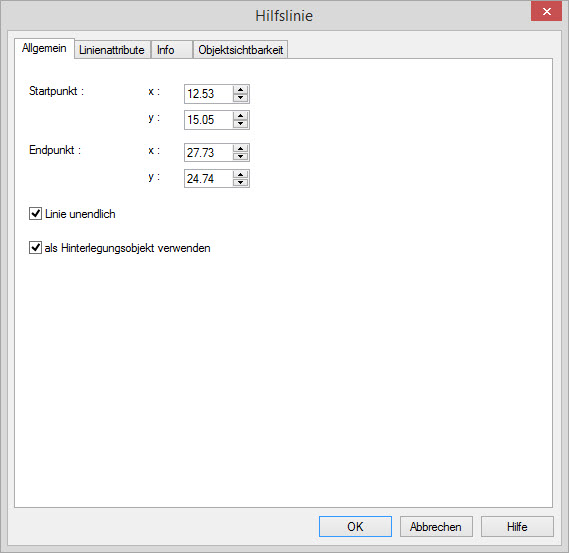This screenshot has height=553, width=569.
Task: Click the Startpunkt x input field
Action: [209, 94]
